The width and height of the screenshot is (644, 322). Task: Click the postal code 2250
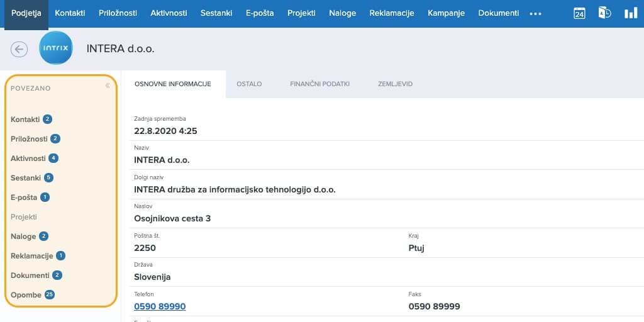coord(145,248)
